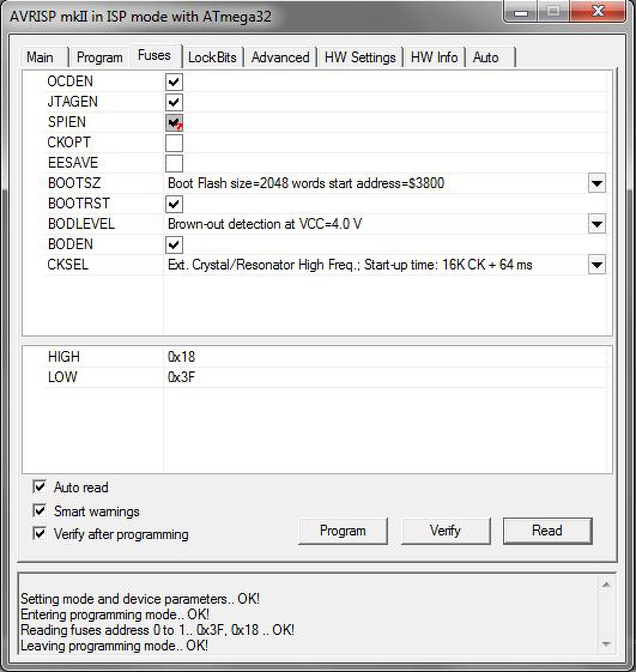Select the Fuses tab
Image resolution: width=636 pixels, height=672 pixels.
154,56
